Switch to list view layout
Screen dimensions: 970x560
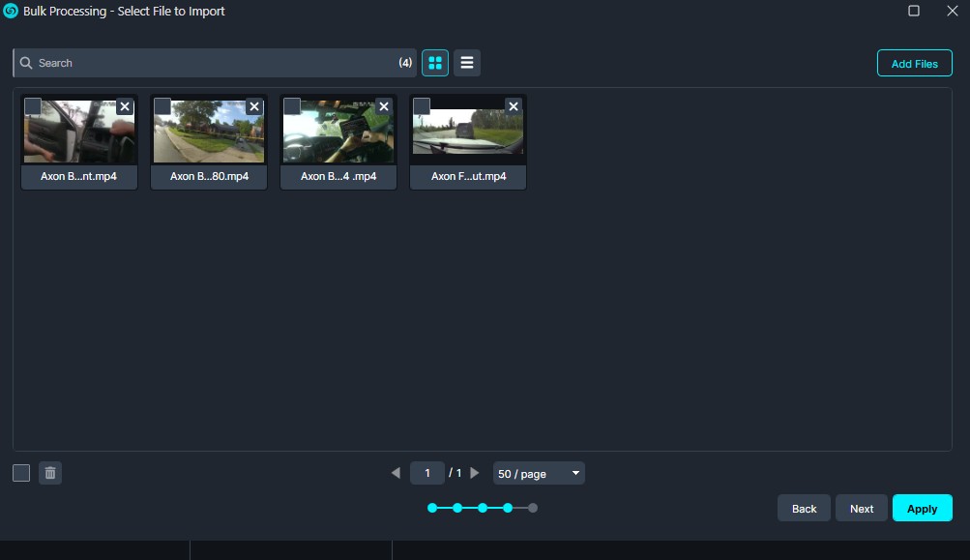pyautogui.click(x=467, y=63)
